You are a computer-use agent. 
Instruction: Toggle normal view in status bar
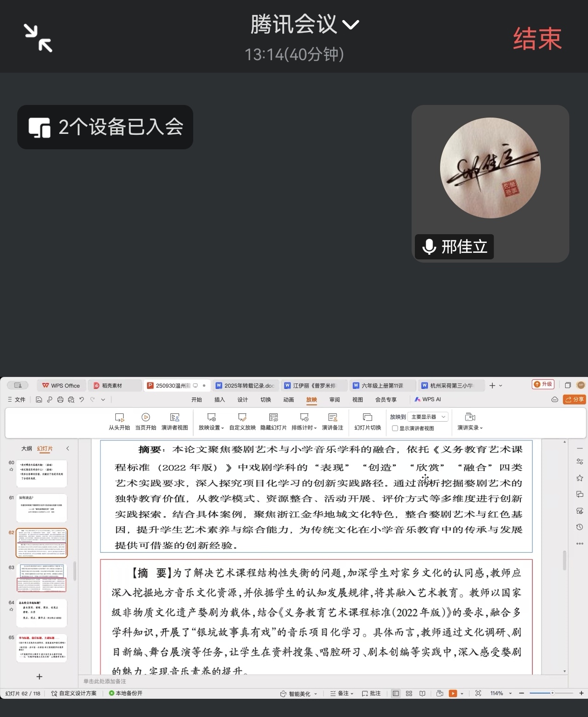(396, 694)
